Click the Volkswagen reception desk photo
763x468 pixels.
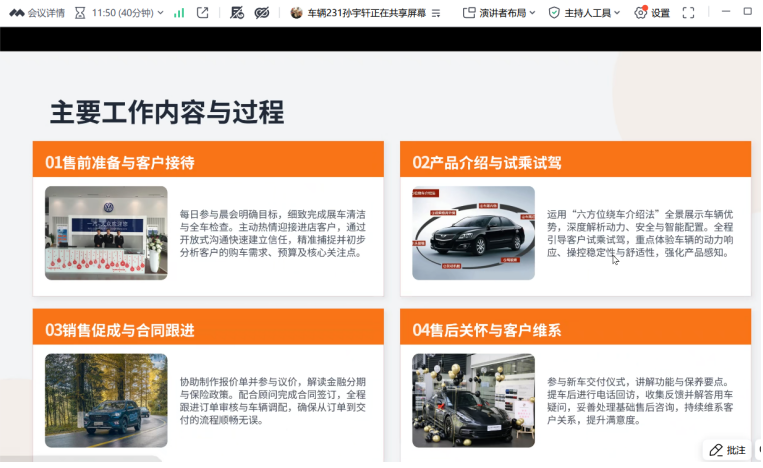106,233
